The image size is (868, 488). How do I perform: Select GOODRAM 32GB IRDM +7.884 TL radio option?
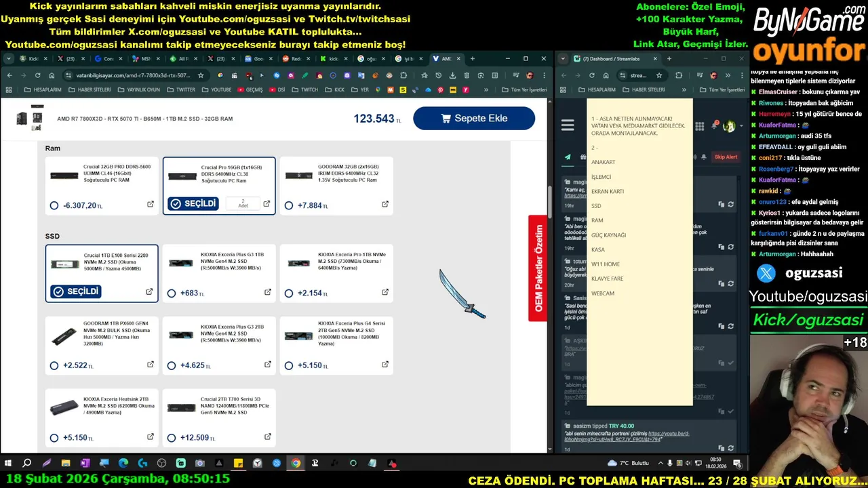pyautogui.click(x=289, y=205)
